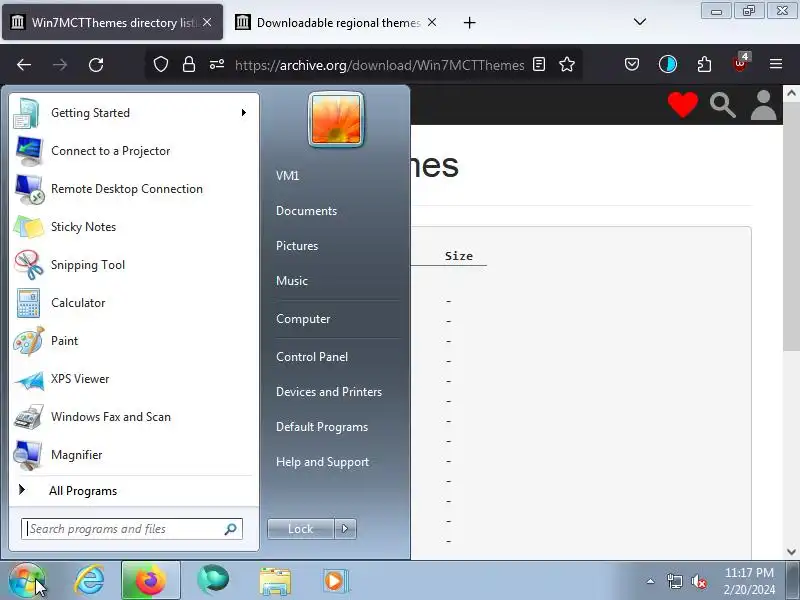Open Windows Fax and Scan
The height and width of the screenshot is (600, 800).
[133, 417]
